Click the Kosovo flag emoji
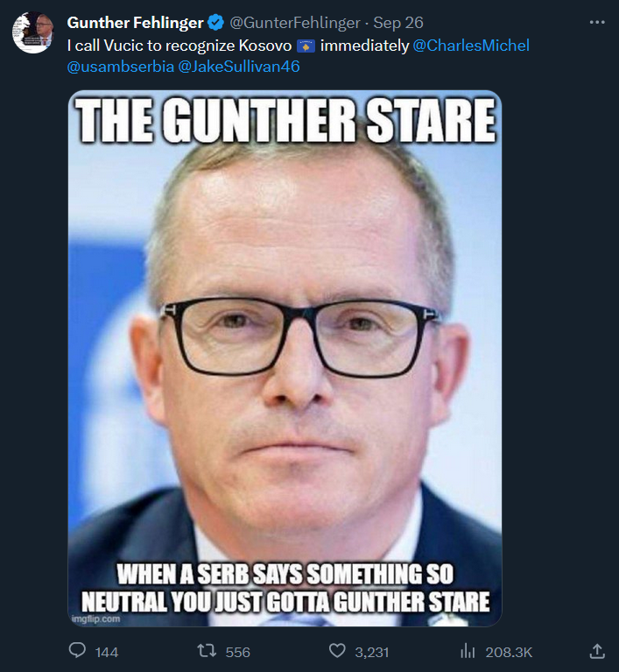The image size is (619, 672). click(x=306, y=46)
